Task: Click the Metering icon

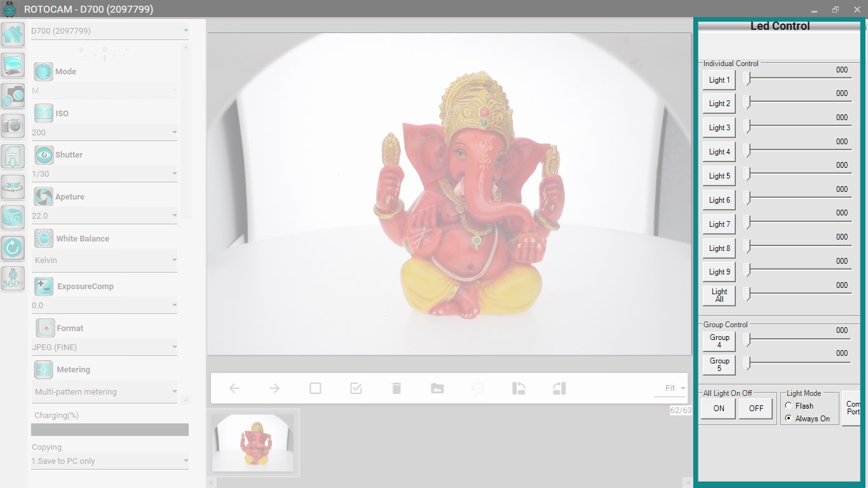Action: pyautogui.click(x=43, y=370)
